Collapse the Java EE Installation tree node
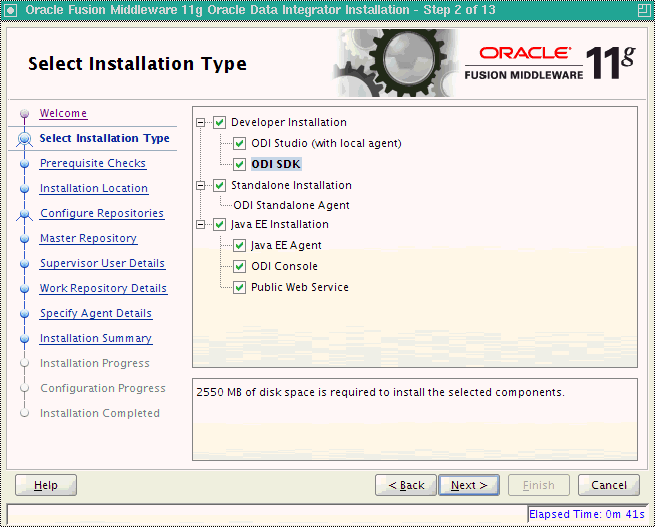The height and width of the screenshot is (527, 655). (x=201, y=225)
